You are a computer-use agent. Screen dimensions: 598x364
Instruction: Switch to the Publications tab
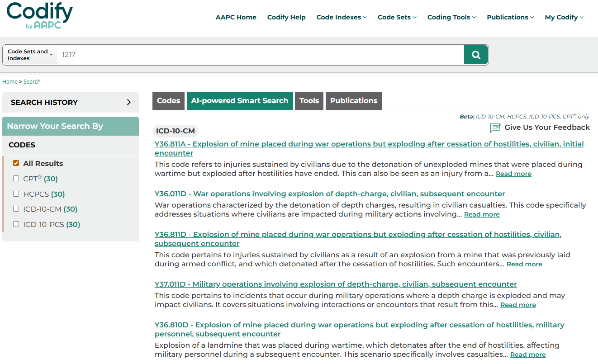353,101
